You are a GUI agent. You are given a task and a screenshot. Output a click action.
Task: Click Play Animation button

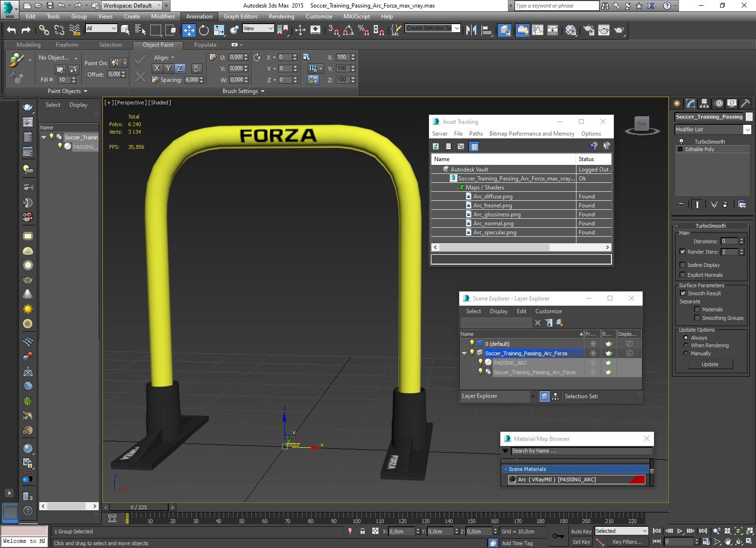pyautogui.click(x=680, y=531)
